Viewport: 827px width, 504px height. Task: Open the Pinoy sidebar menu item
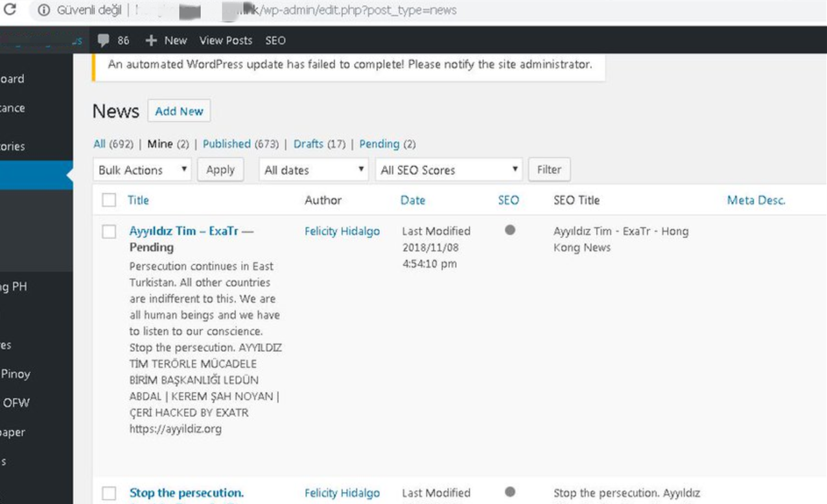click(x=15, y=374)
